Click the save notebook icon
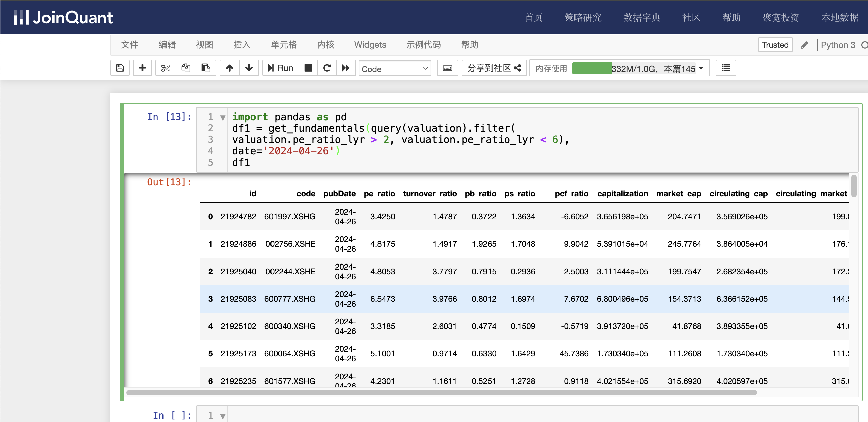Screen dimensions: 868x422 120,68
